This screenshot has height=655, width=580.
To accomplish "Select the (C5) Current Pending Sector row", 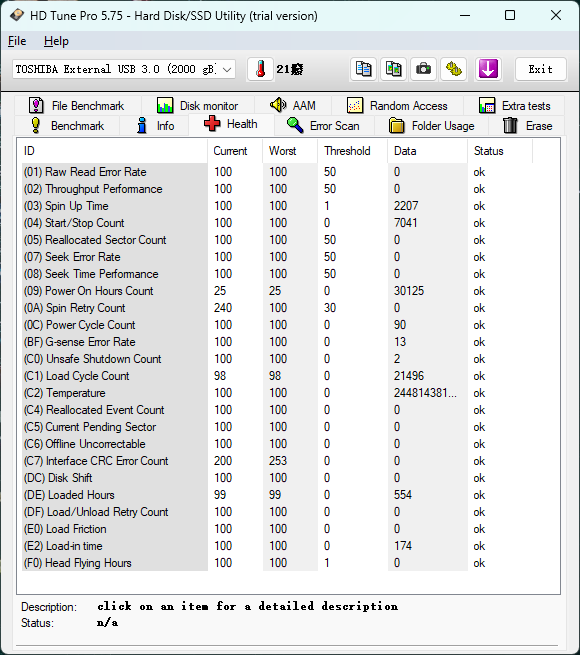I will tap(277, 427).
